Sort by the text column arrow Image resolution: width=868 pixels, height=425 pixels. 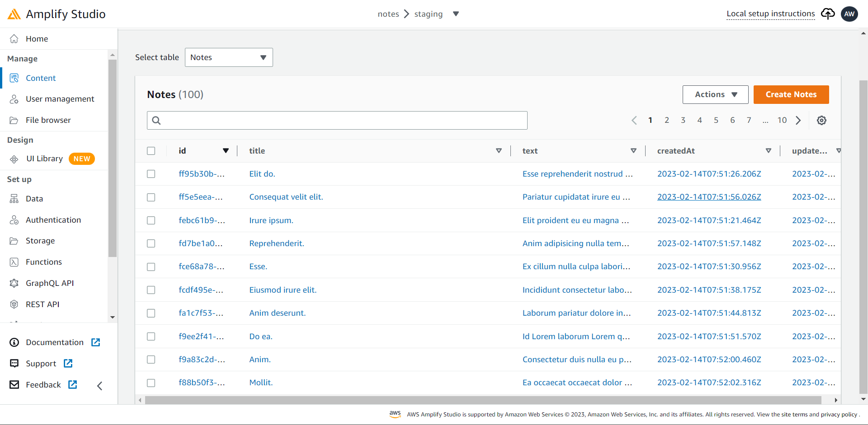(x=633, y=151)
